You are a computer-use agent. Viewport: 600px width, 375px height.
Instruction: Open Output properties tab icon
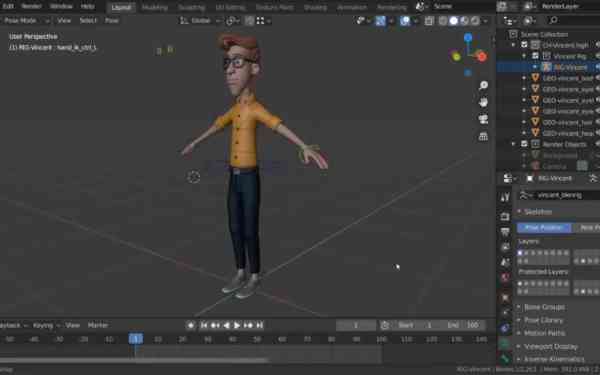(x=505, y=232)
